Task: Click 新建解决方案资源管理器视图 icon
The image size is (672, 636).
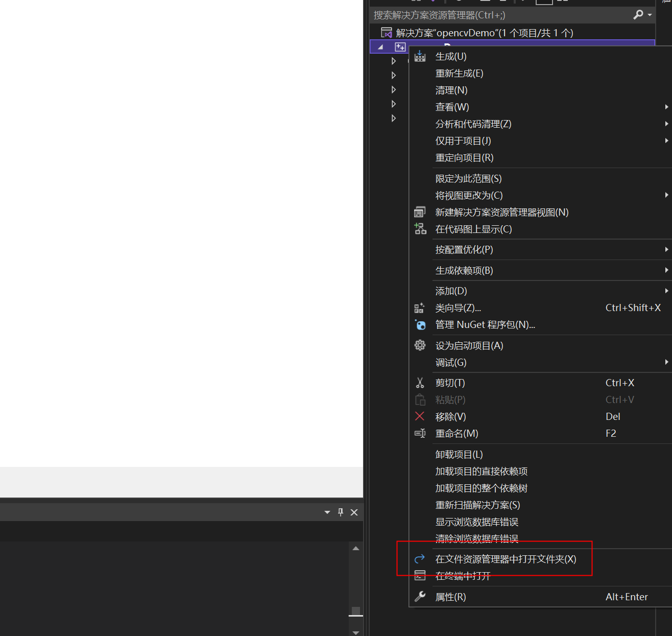Action: (420, 211)
